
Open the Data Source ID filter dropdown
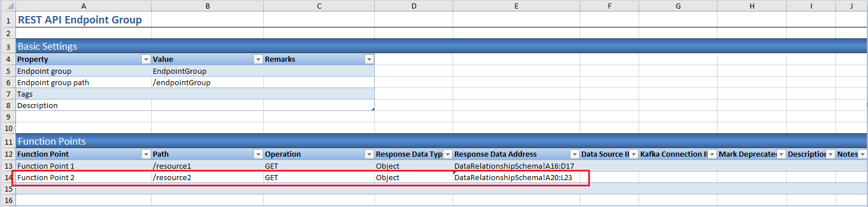[x=633, y=154]
